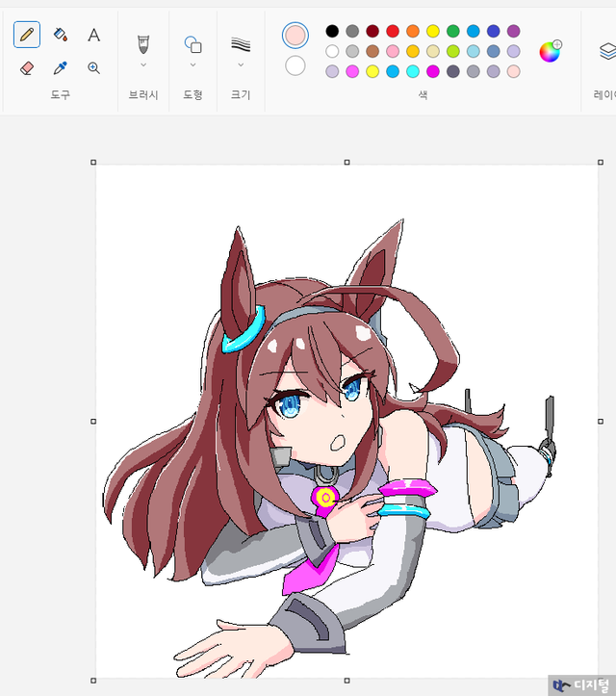The width and height of the screenshot is (616, 696).
Task: Click the '브러시' brush label
Action: point(143,94)
